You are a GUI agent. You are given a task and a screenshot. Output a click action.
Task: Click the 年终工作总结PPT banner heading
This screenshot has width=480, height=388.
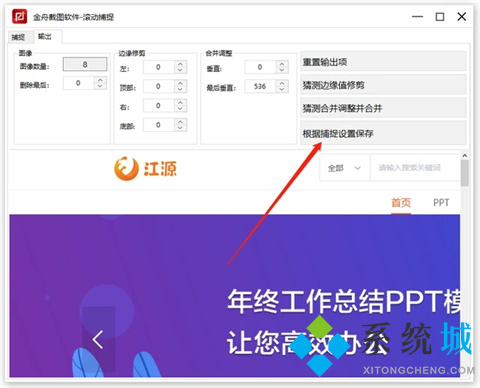click(344, 302)
